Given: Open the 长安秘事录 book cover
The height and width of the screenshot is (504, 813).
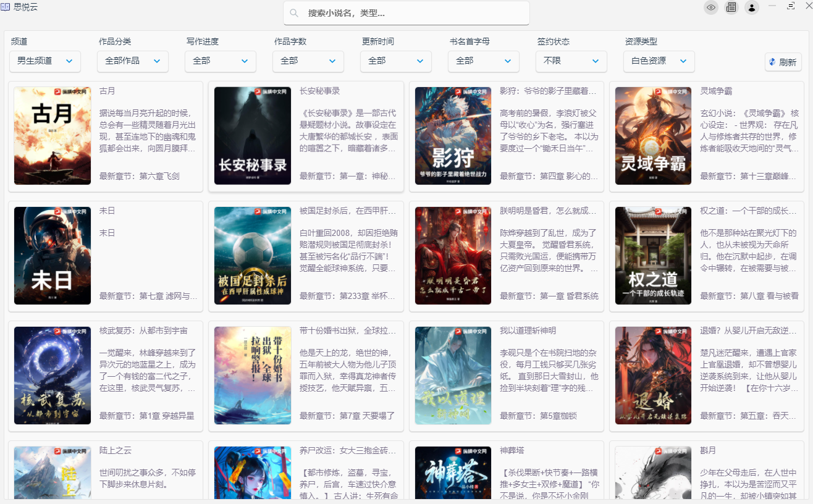Looking at the screenshot, I should click(x=253, y=136).
